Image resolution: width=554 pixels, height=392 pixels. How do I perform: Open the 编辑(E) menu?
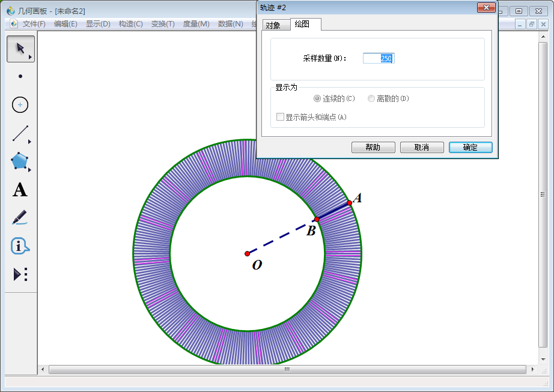pos(65,24)
